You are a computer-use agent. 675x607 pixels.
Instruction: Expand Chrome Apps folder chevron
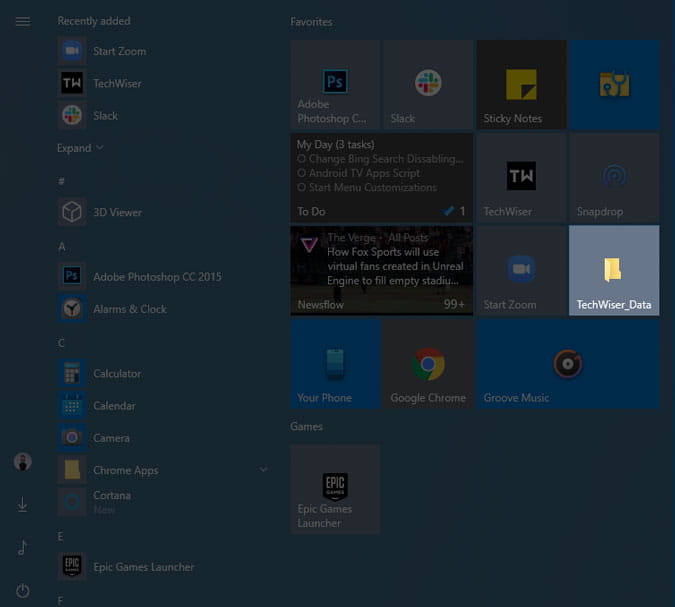(263, 470)
